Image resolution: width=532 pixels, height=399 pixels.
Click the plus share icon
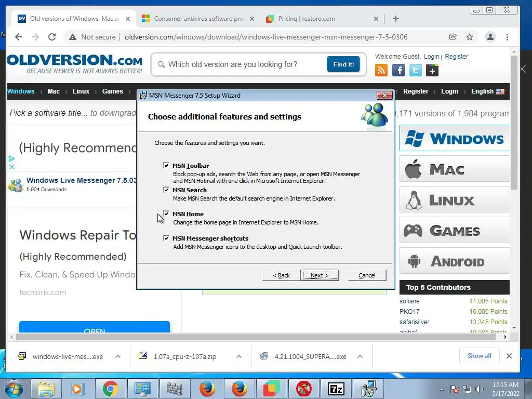432,70
